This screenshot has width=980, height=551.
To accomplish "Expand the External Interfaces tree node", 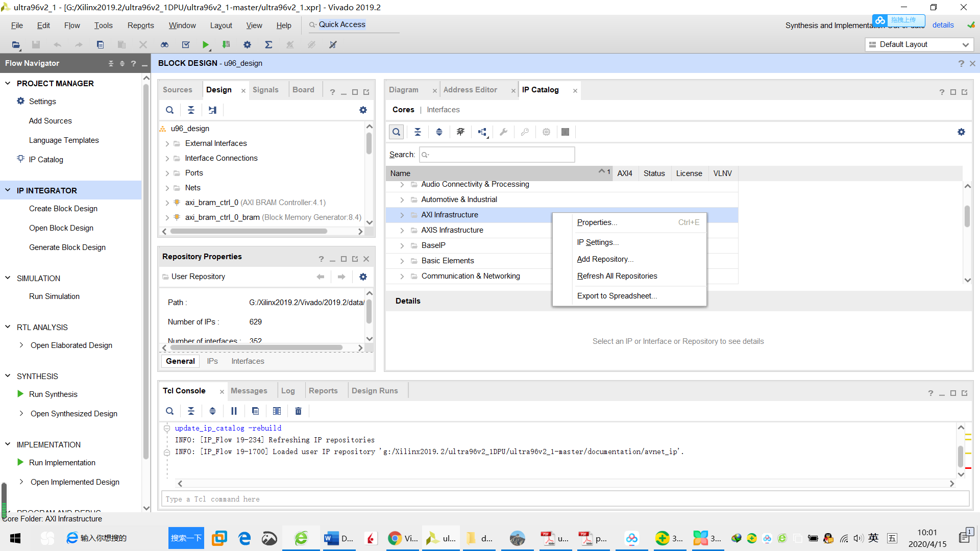I will 167,143.
